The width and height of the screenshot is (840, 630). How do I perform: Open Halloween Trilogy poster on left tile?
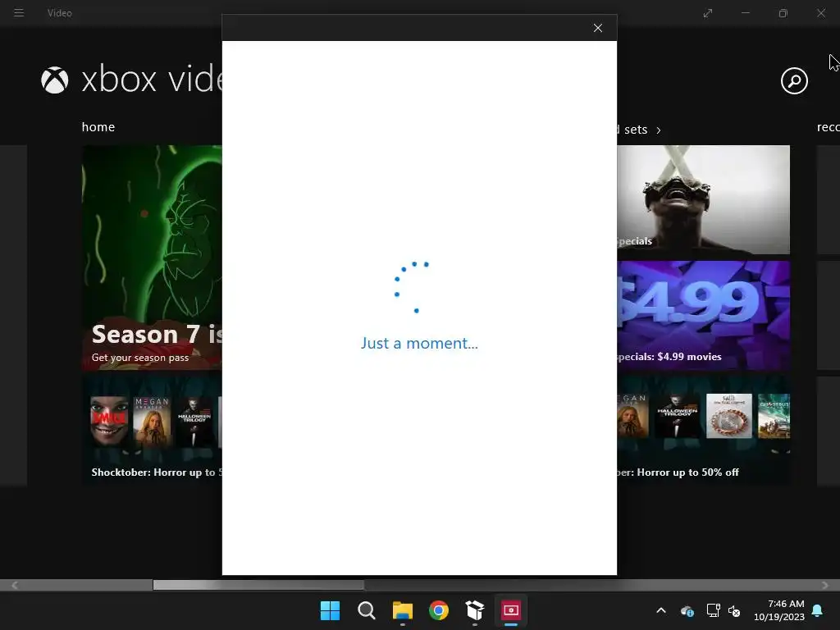[x=194, y=421]
